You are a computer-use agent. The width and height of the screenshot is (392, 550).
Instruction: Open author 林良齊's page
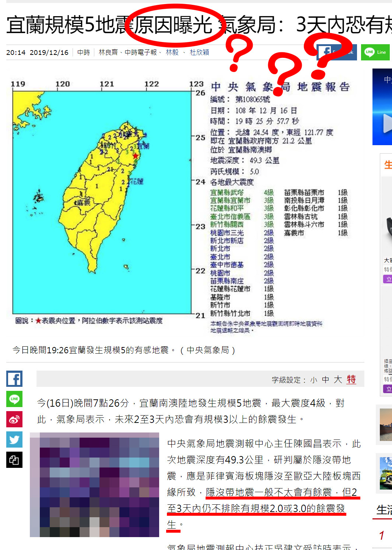point(108,52)
